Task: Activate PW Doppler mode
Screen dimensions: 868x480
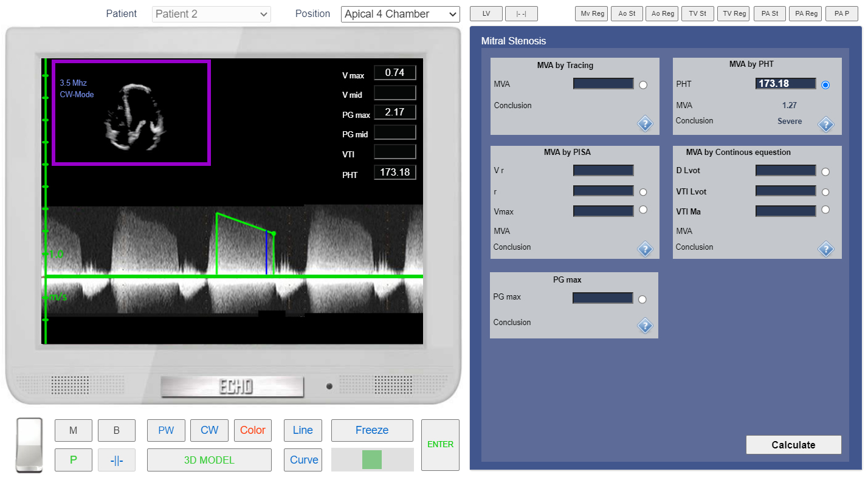Action: click(x=166, y=430)
